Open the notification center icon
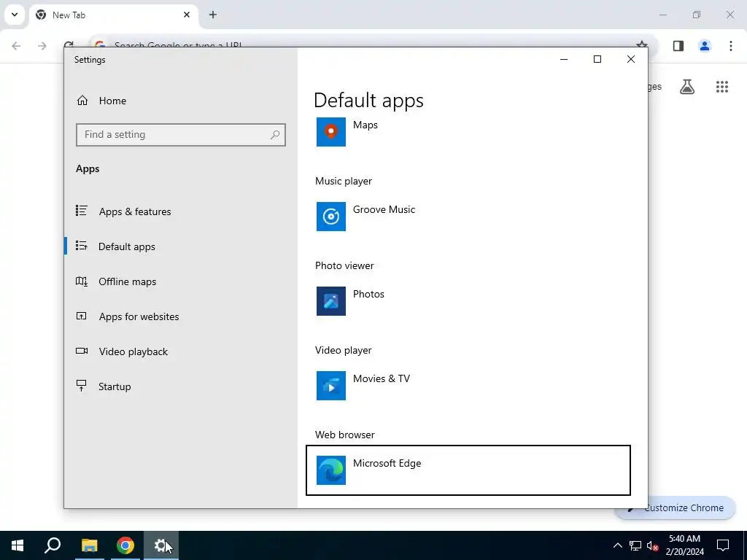The image size is (747, 560). click(723, 545)
